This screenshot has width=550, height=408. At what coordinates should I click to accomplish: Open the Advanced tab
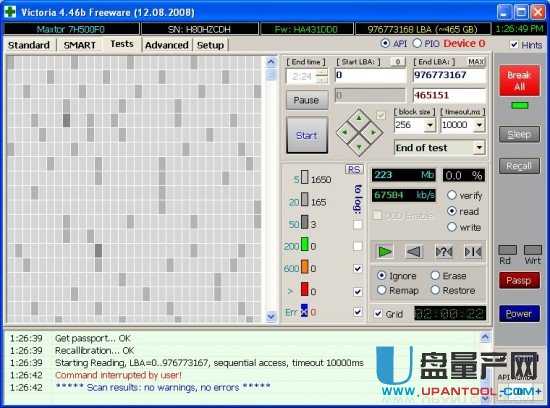pos(167,45)
